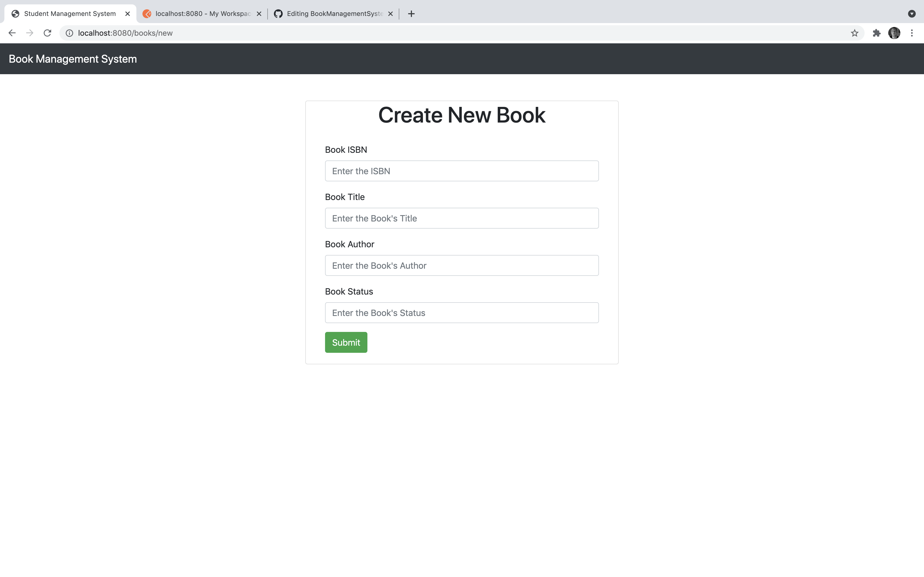
Task: Click the Submit button
Action: pyautogui.click(x=346, y=342)
